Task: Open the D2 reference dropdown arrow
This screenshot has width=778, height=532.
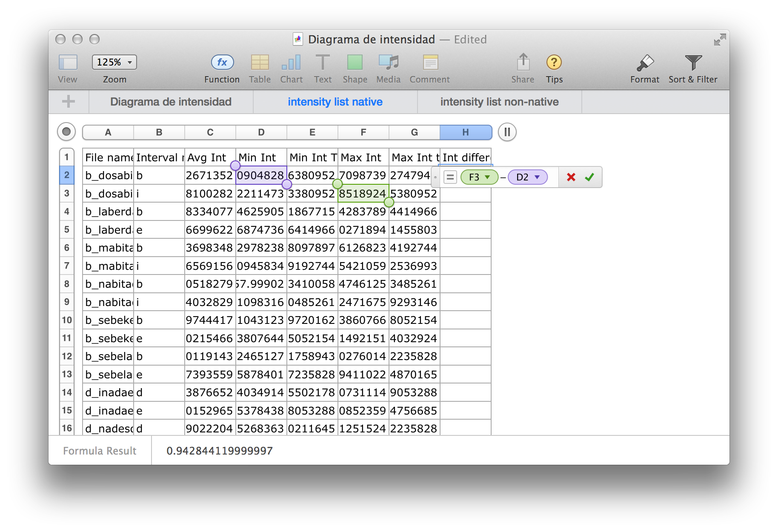Action: click(537, 177)
